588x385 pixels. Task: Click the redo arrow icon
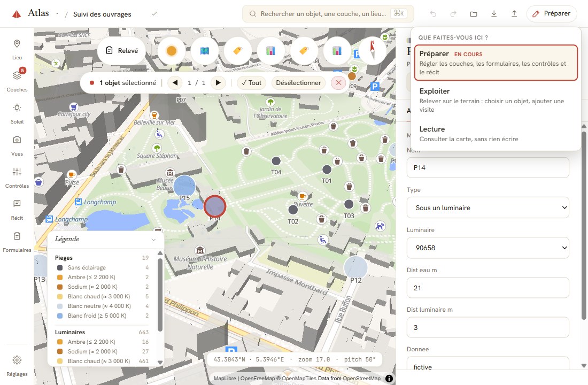tap(453, 14)
